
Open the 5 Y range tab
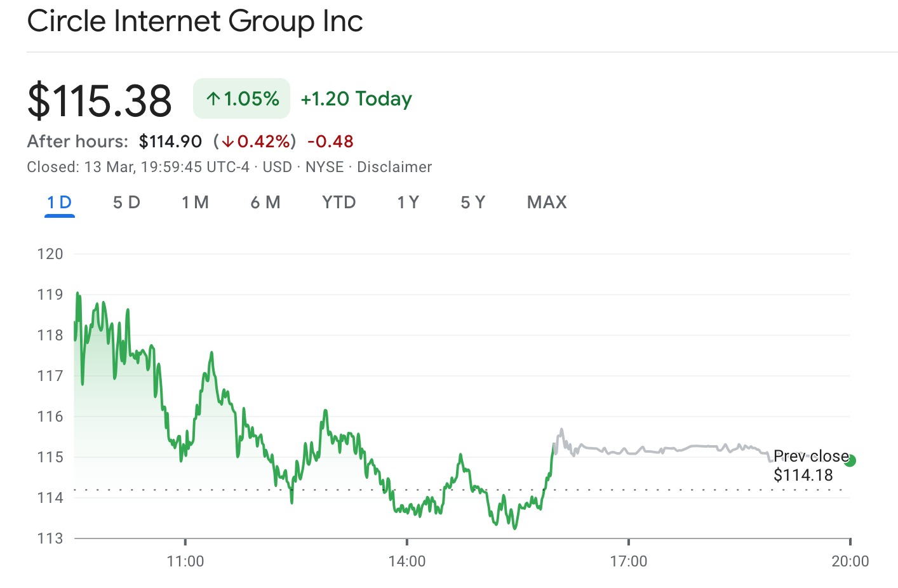tap(473, 203)
